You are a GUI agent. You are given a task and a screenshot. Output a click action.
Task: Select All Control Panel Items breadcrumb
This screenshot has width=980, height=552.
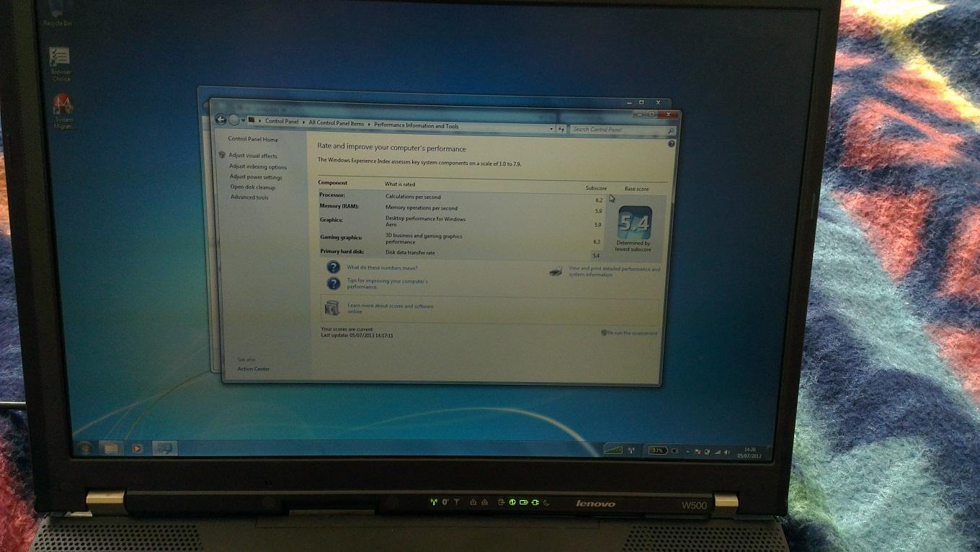pyautogui.click(x=337, y=123)
